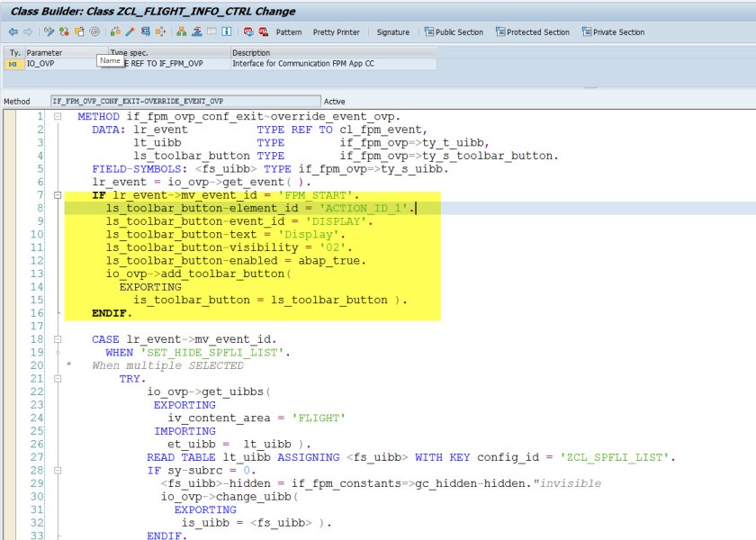Set a breakpoint with the stop-sign icon
This screenshot has width=756, height=540.
click(x=249, y=31)
